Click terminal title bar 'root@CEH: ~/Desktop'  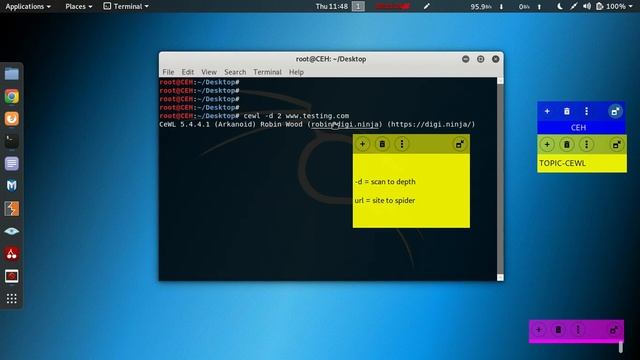pos(331,59)
